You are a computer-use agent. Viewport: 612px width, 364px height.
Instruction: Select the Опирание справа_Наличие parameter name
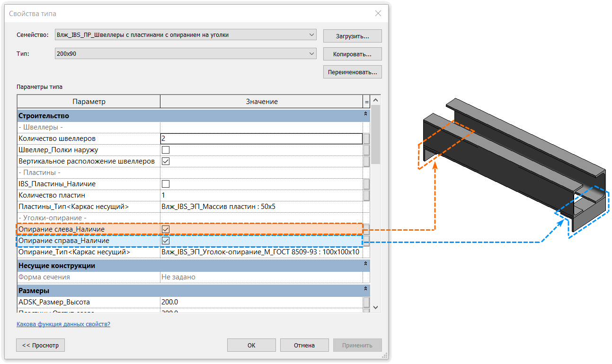coord(64,241)
